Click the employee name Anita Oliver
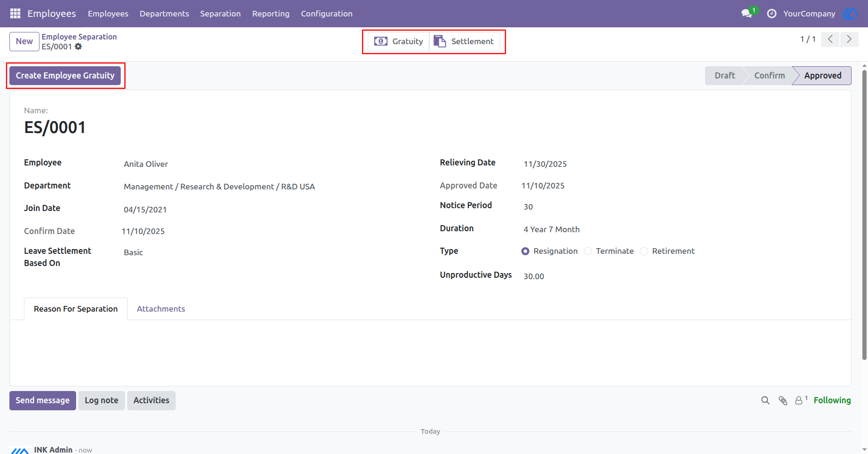The width and height of the screenshot is (868, 454). click(146, 164)
